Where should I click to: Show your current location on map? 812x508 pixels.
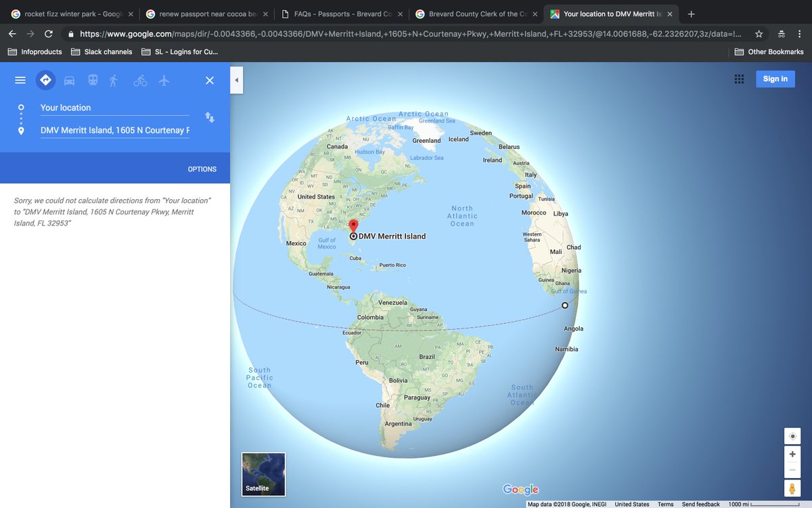click(x=792, y=436)
